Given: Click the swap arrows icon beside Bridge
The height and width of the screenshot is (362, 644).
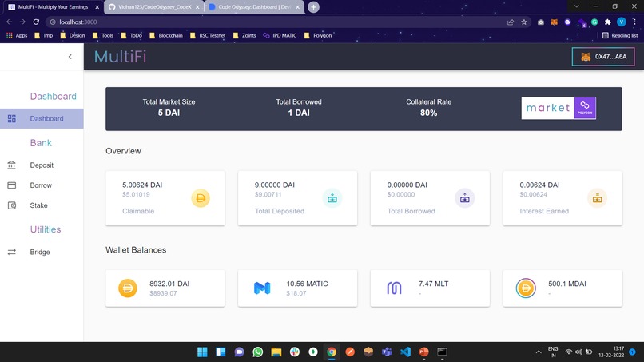Looking at the screenshot, I should click(x=11, y=252).
